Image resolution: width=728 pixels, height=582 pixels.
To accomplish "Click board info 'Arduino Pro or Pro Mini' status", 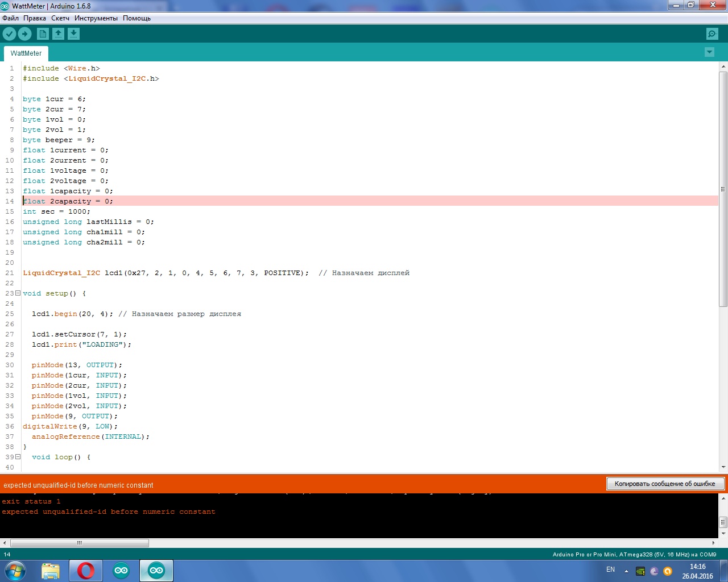I will 635,554.
